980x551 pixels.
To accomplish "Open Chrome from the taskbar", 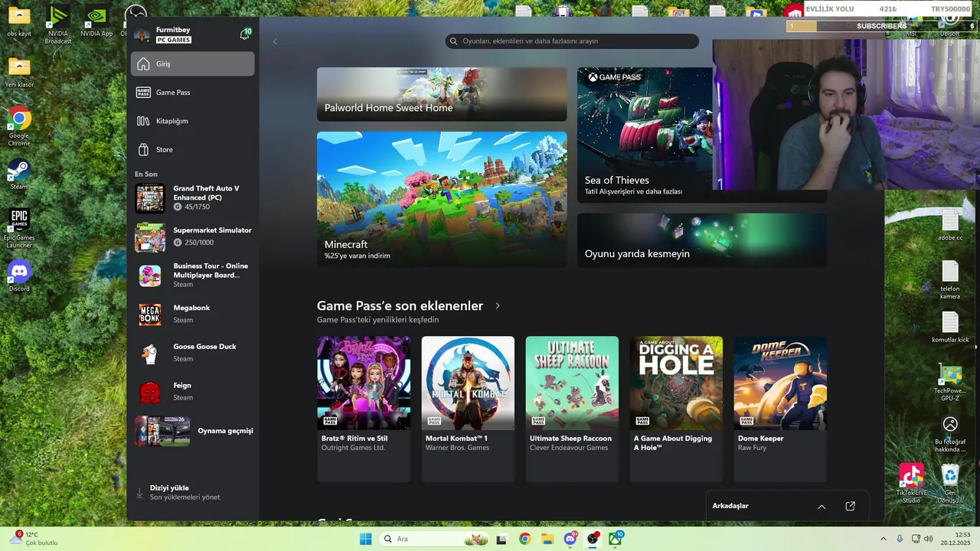I will pyautogui.click(x=524, y=539).
